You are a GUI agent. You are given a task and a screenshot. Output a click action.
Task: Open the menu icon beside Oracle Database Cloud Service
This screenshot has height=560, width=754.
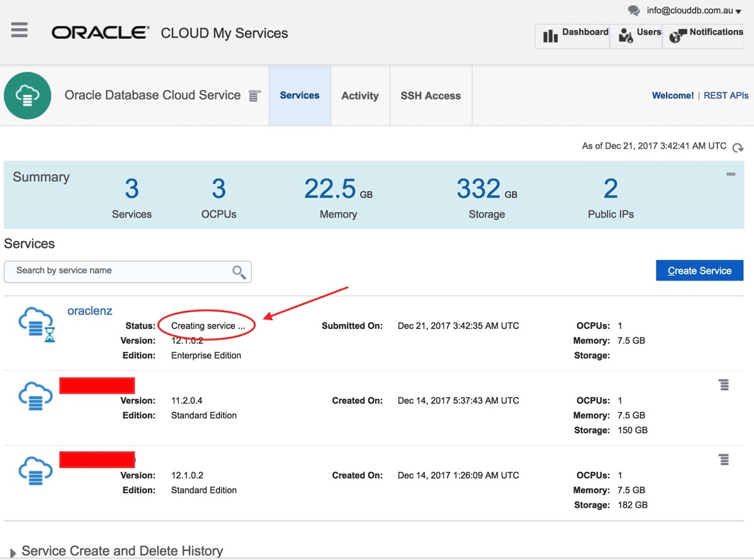pyautogui.click(x=254, y=96)
